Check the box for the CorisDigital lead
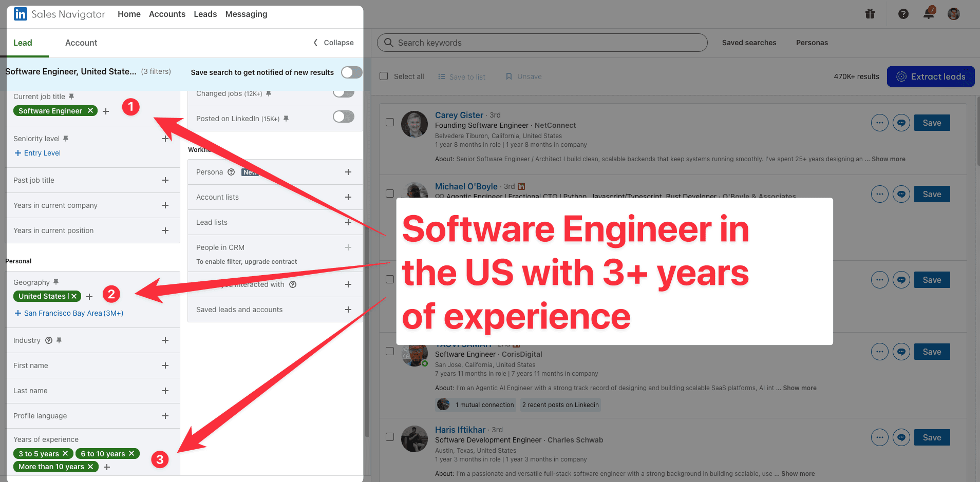Viewport: 980px width, 482px height. [x=390, y=351]
